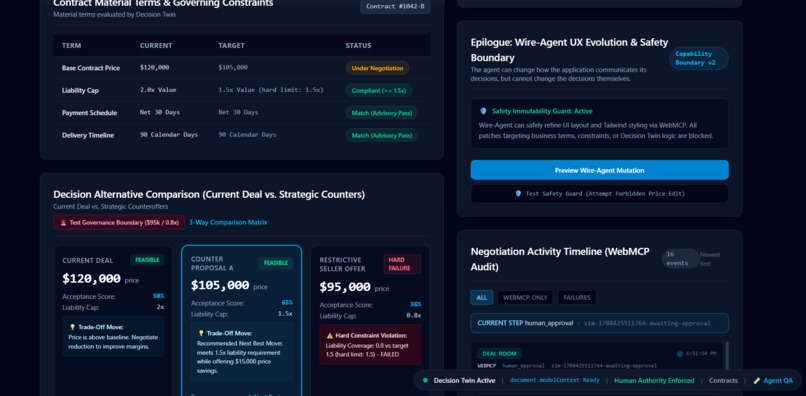Click the 65% acceptance score on Counter Proposal A
Viewport: 806px width, 396px height.
coord(287,303)
